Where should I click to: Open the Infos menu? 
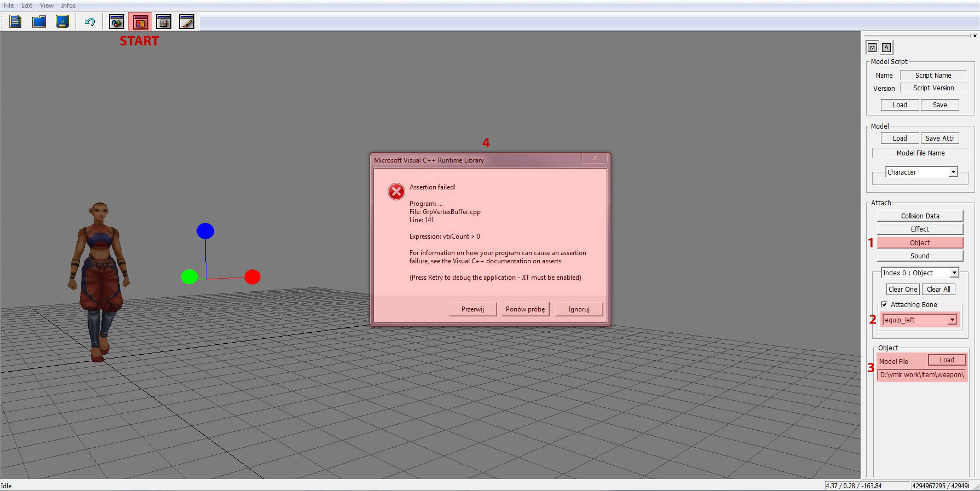coord(68,5)
